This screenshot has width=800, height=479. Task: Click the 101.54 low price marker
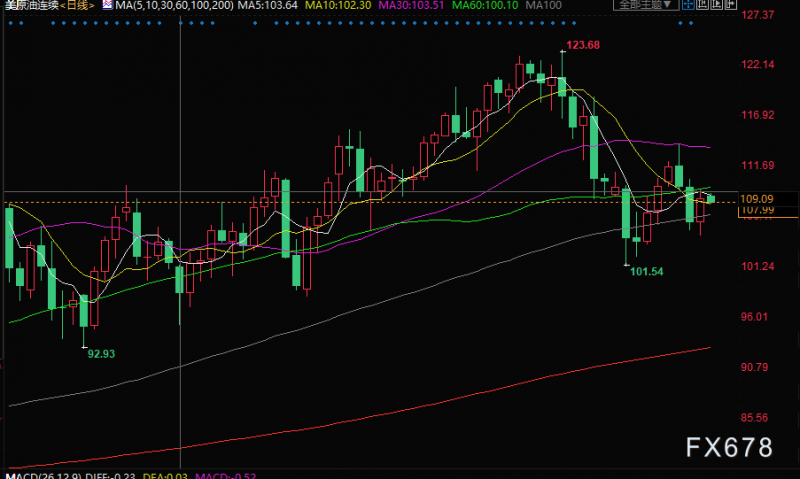(646, 271)
